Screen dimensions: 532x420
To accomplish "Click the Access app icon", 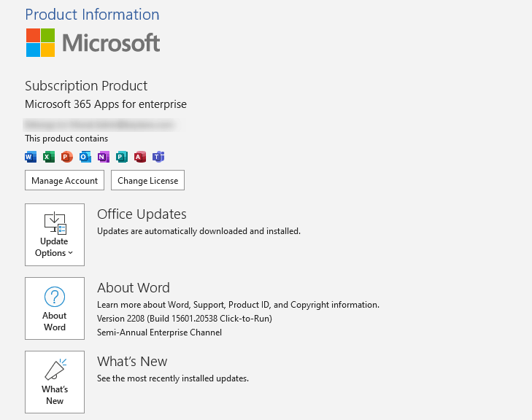I will 140,157.
